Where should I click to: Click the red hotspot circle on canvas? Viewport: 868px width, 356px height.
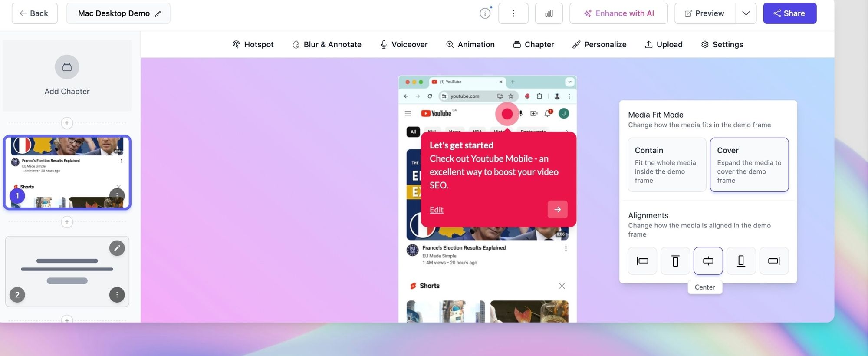507,114
